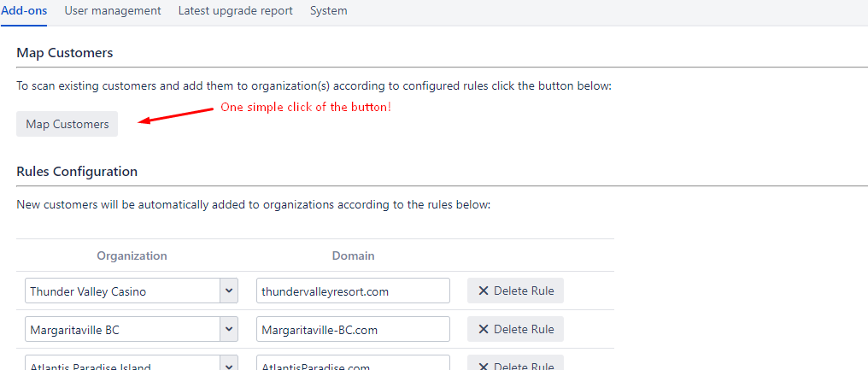Click the thundervalleyresort.com domain field
868x370 pixels.
(352, 291)
